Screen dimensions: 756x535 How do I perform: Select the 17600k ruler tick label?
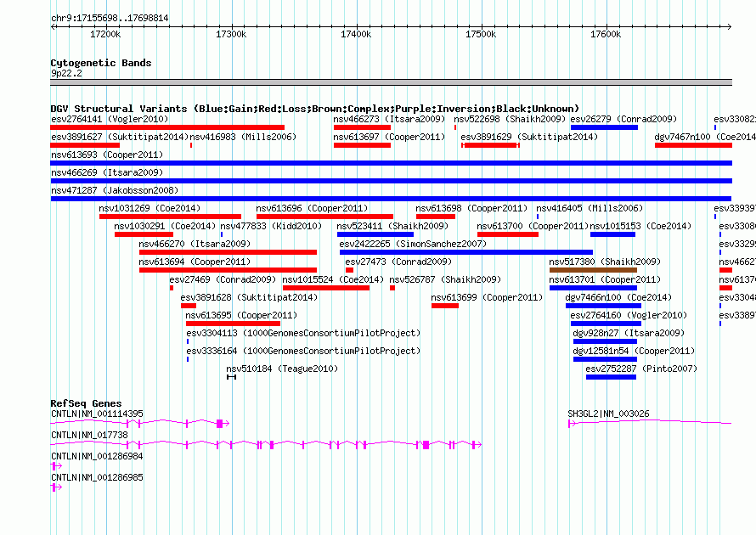click(606, 34)
